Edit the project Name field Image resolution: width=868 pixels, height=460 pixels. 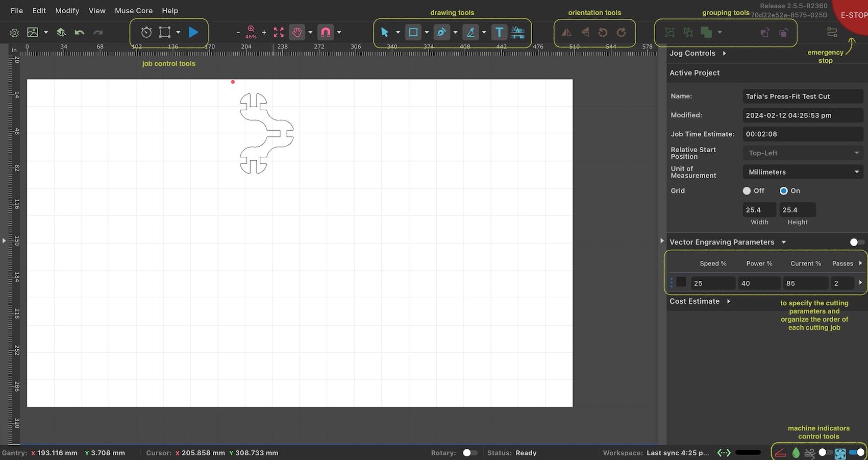[x=803, y=96]
